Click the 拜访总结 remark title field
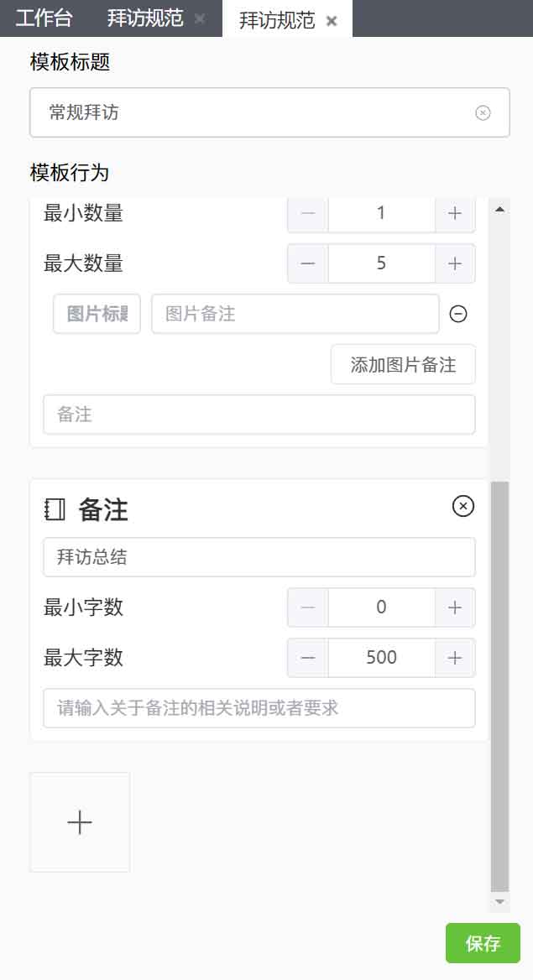 point(259,557)
